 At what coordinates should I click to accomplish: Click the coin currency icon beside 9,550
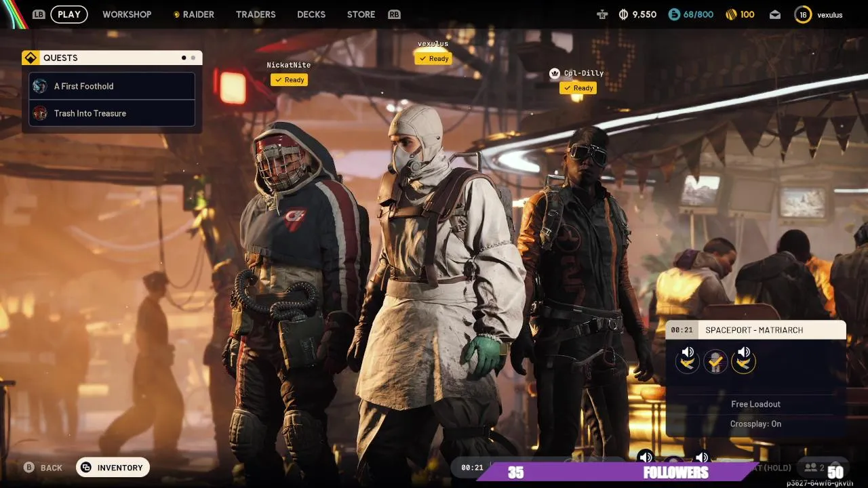pos(623,14)
